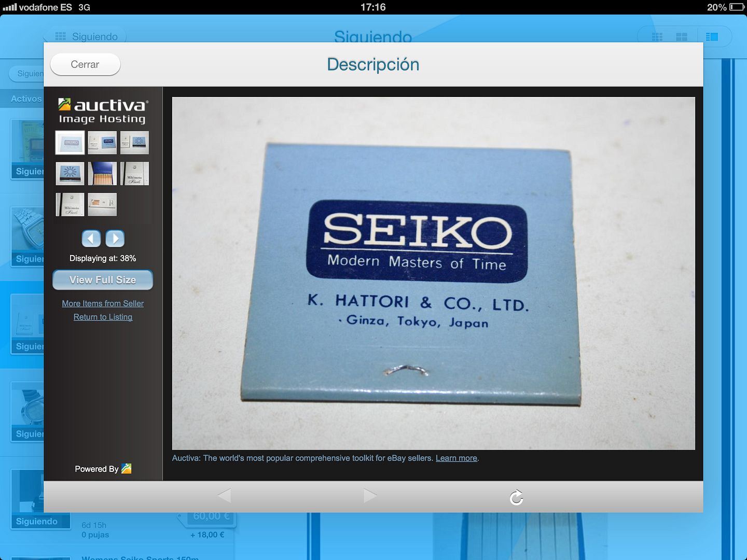Click 0 pujas text in background list
This screenshot has width=747, height=560.
[95, 535]
